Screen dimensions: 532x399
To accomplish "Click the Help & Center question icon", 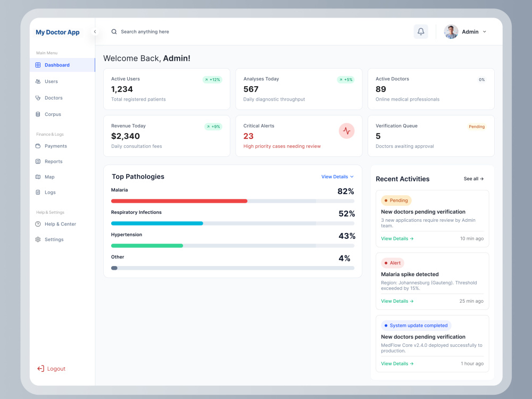I will click(x=38, y=224).
